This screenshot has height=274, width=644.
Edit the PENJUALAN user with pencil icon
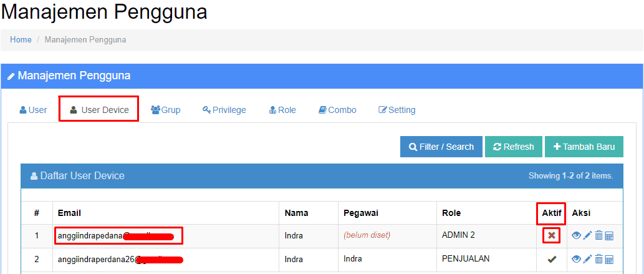point(587,259)
